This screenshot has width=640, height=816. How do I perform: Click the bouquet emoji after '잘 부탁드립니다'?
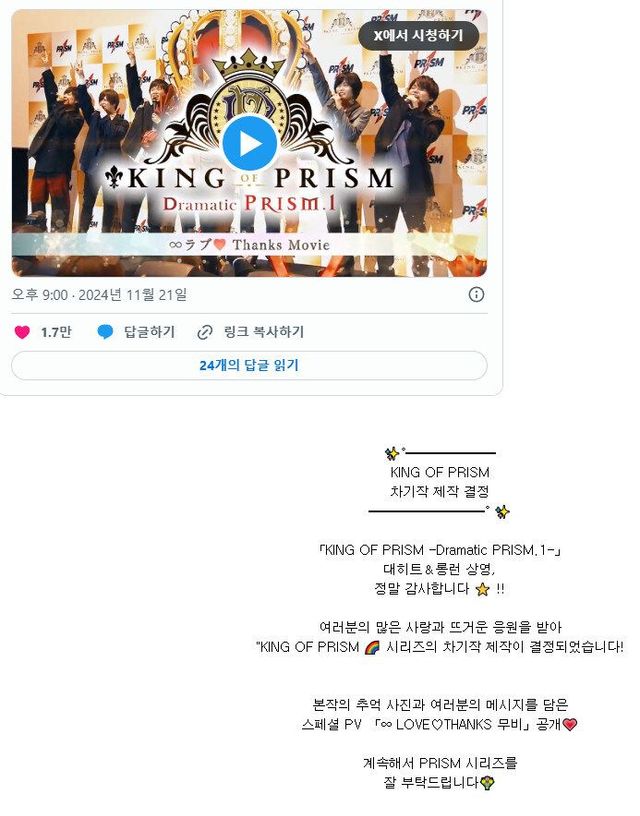(488, 783)
